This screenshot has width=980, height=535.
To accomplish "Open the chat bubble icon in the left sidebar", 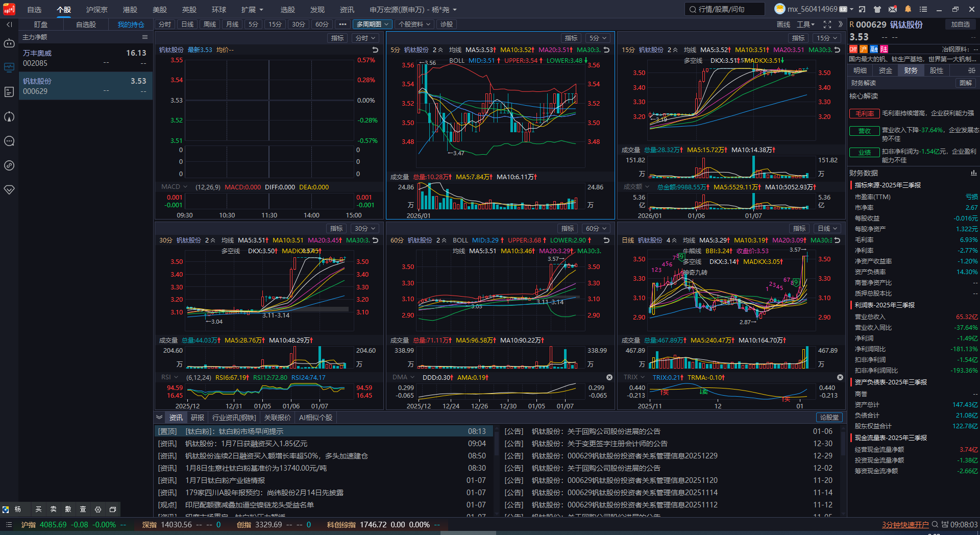I will pyautogui.click(x=9, y=141).
